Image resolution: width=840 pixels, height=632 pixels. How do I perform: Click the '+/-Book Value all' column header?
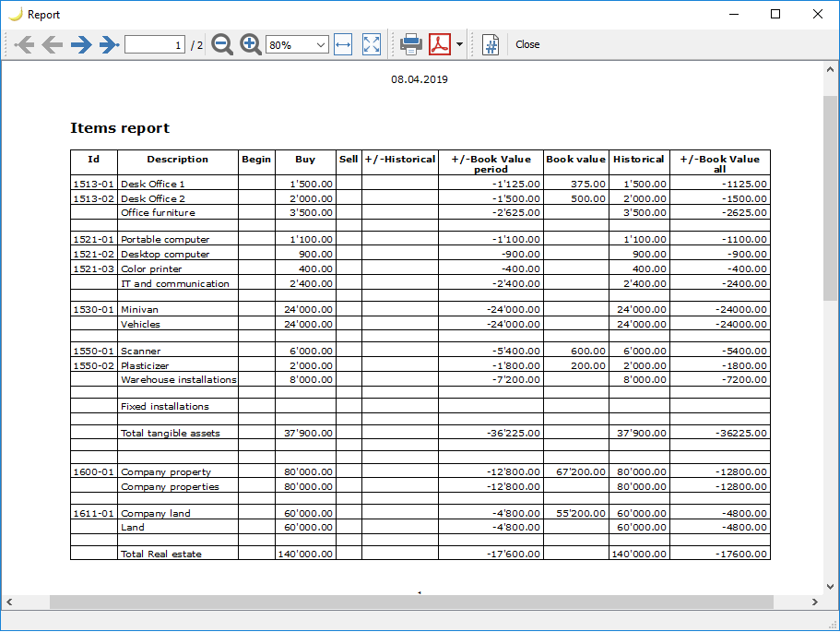coord(719,164)
